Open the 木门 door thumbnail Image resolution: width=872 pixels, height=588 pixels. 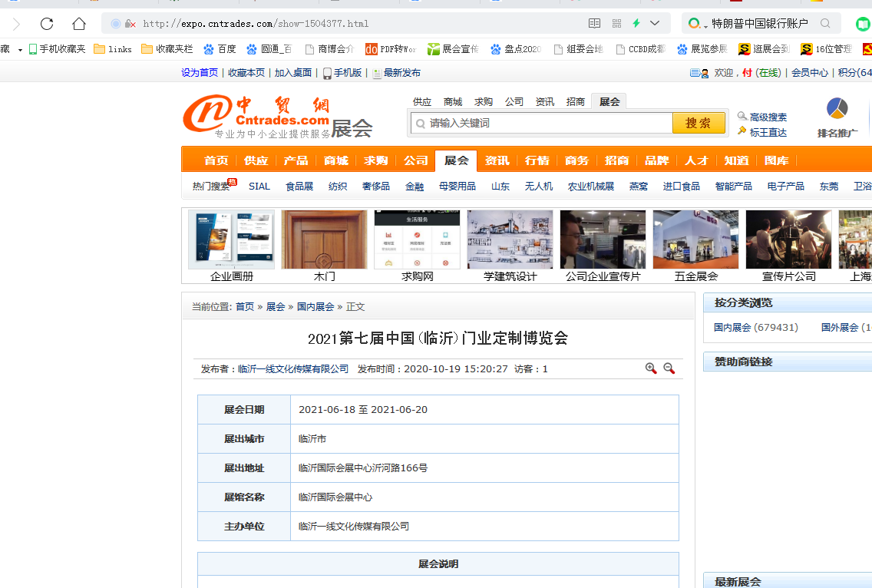324,239
